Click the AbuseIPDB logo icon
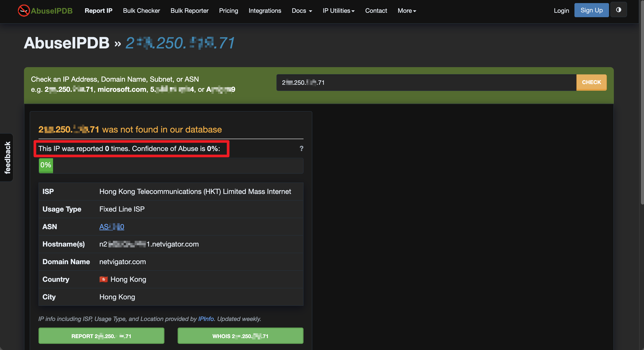This screenshot has height=350, width=644. tap(24, 11)
